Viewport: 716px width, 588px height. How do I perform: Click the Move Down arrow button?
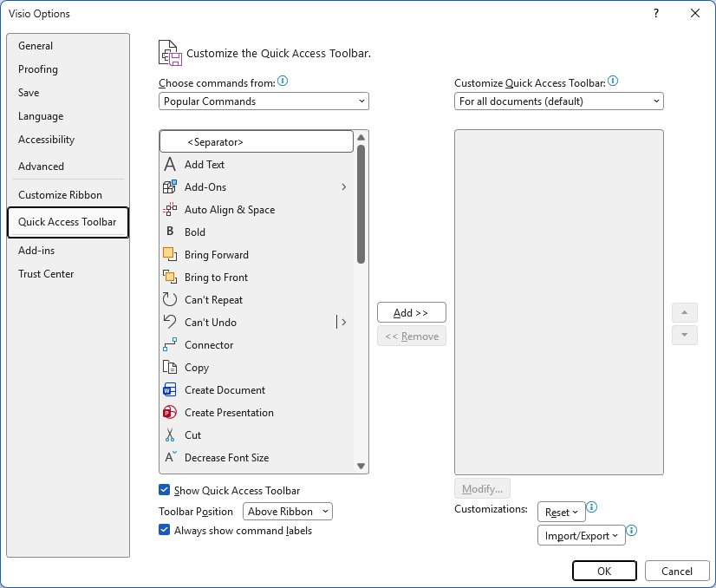point(685,335)
